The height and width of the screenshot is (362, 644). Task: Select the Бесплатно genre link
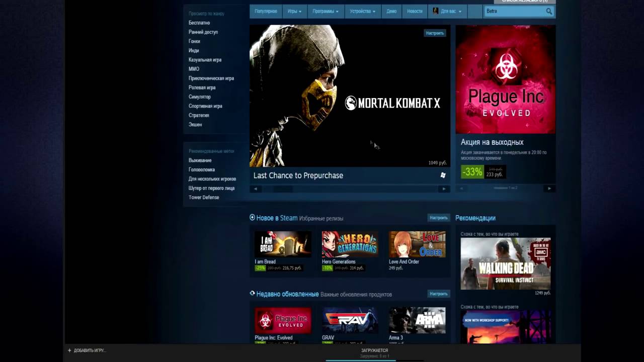[199, 23]
